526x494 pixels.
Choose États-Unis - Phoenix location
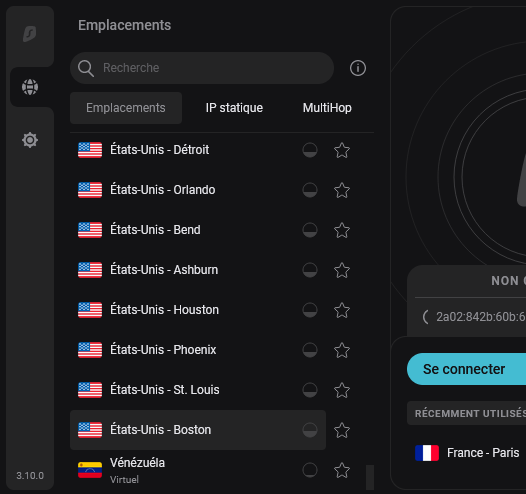(x=198, y=350)
